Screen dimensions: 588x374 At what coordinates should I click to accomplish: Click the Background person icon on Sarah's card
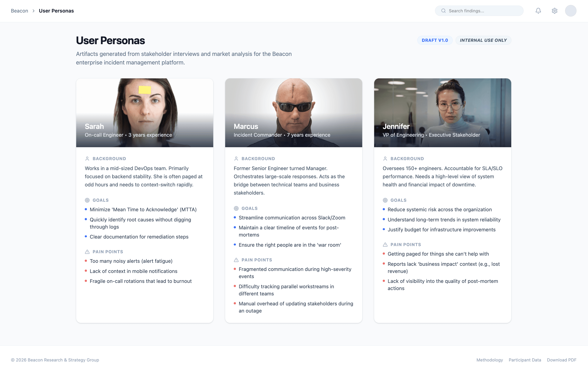pos(87,158)
